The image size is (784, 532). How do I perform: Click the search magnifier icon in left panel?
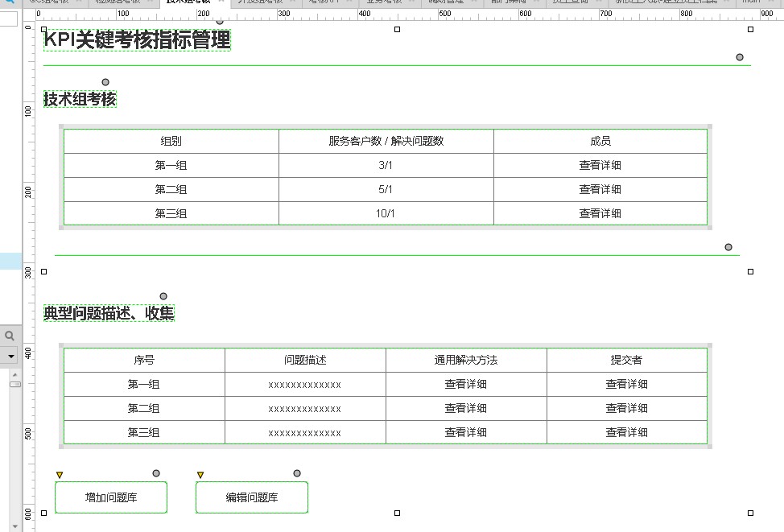[x=10, y=336]
